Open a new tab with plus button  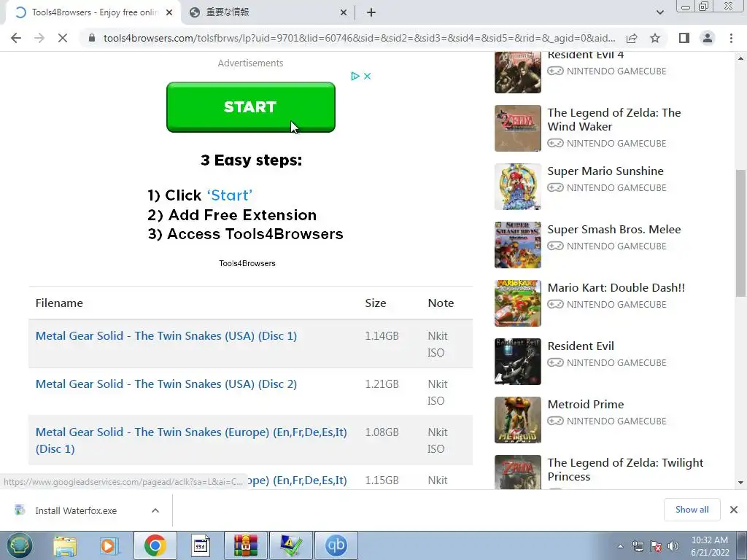pos(371,13)
